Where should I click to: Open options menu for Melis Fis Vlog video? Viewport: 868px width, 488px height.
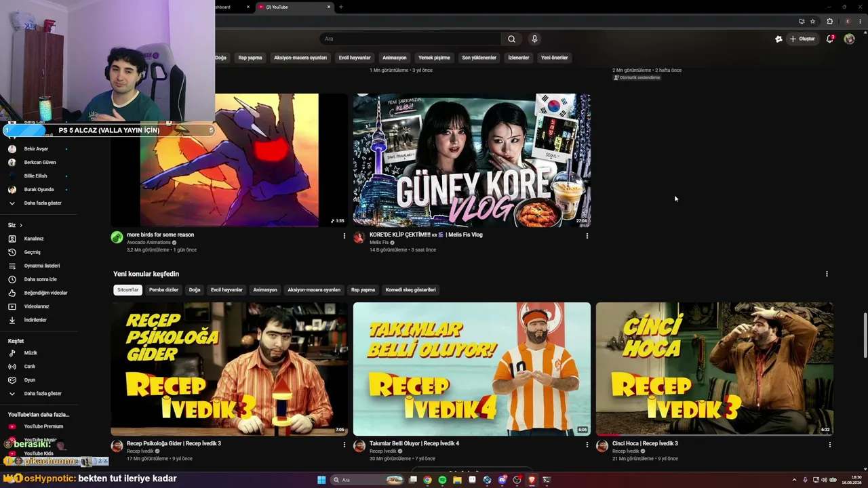tap(587, 236)
